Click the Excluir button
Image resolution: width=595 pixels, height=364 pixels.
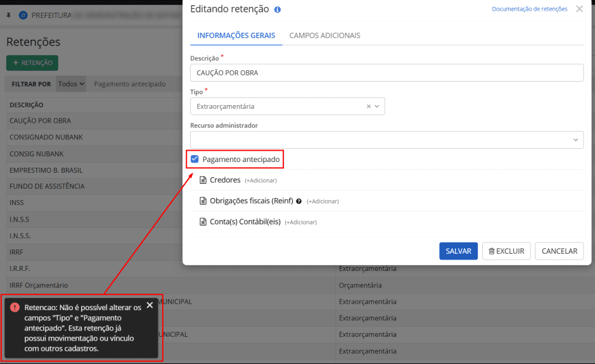(x=506, y=251)
